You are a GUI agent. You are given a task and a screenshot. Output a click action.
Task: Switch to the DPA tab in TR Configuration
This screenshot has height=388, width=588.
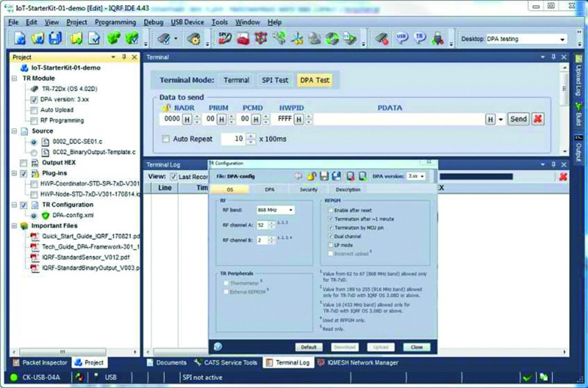point(270,189)
